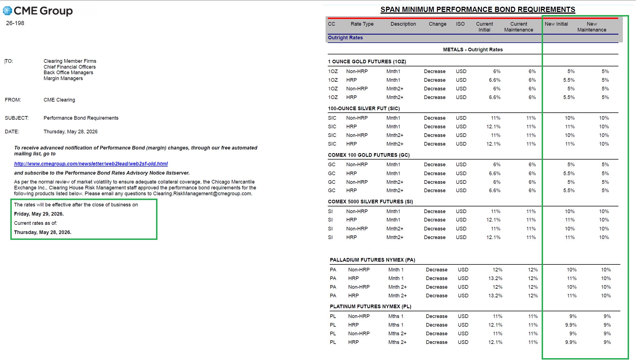
Task: Open the cmegroup.com newsletter web2lead hyperlink
Action: (x=91, y=164)
